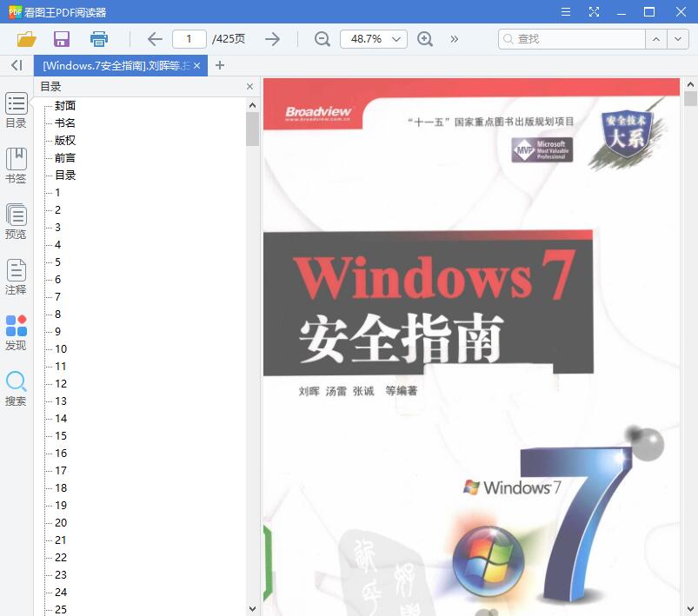Viewport: 698px width, 616px height.
Task: Open the 预览 thumbnails sidebar panel
Action: coord(16,222)
